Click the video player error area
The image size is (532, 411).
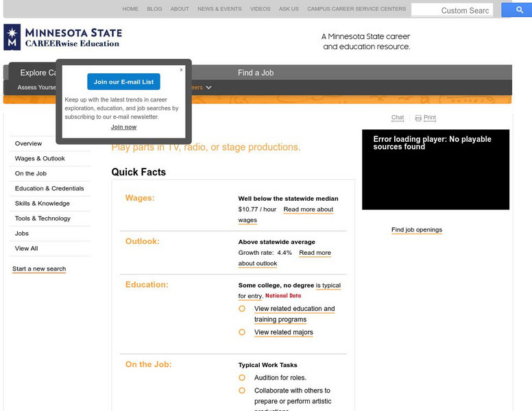[x=435, y=170]
